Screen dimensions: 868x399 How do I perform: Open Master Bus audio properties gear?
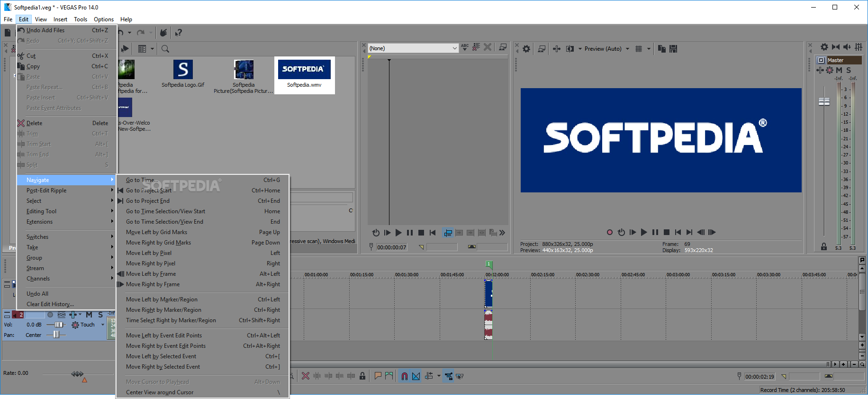click(x=824, y=47)
